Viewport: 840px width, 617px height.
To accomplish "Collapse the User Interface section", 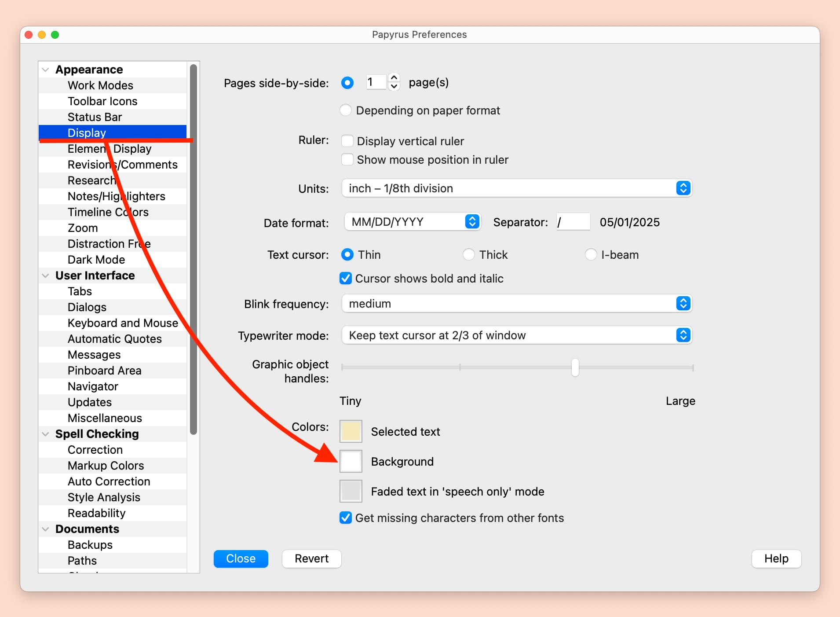I will tap(45, 275).
